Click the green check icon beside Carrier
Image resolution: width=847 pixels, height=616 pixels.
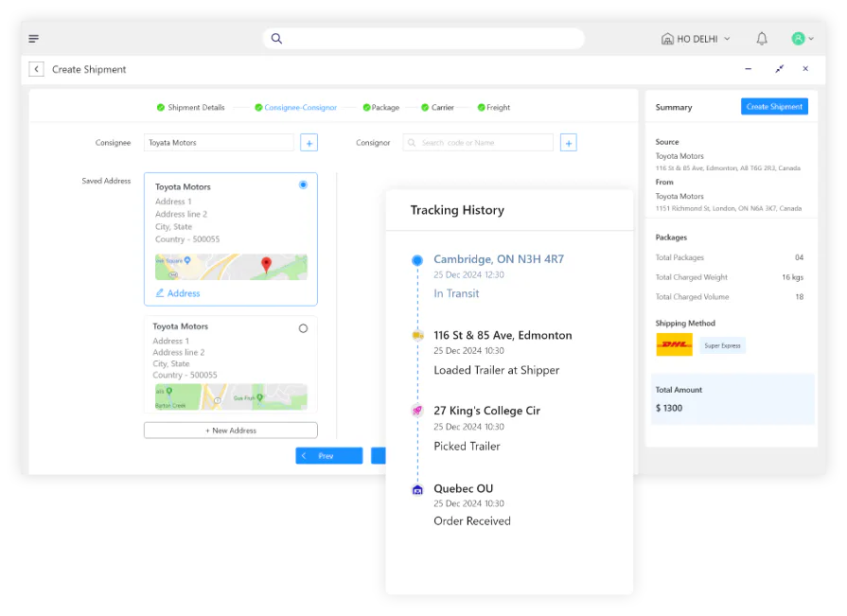[x=425, y=108]
